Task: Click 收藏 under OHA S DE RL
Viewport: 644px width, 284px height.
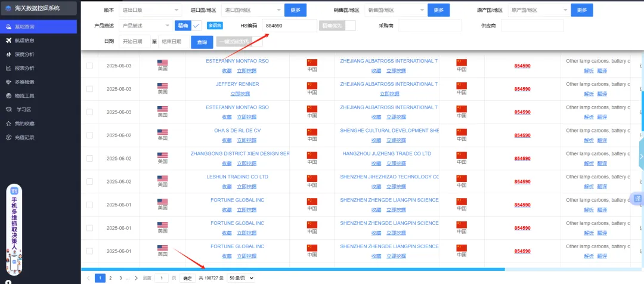Action: (227, 140)
